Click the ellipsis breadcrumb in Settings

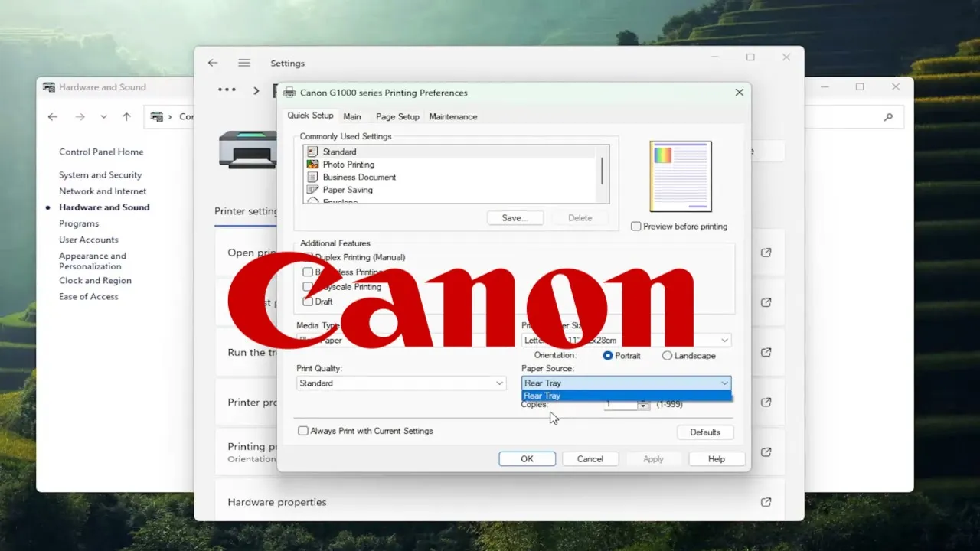click(x=227, y=90)
